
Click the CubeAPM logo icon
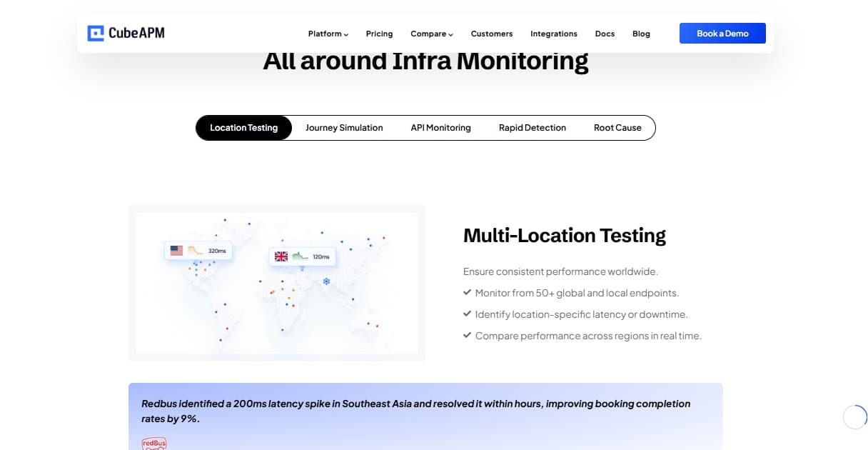point(96,33)
